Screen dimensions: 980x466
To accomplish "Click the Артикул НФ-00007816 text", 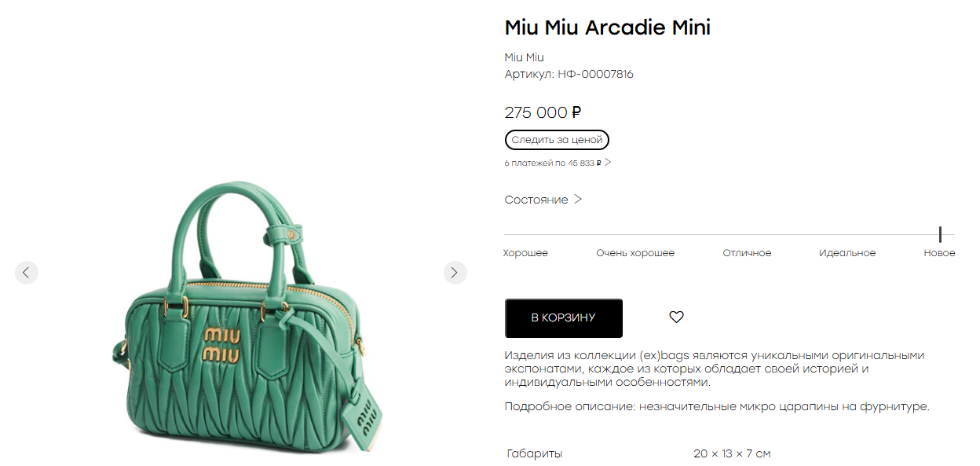I will pyautogui.click(x=569, y=75).
